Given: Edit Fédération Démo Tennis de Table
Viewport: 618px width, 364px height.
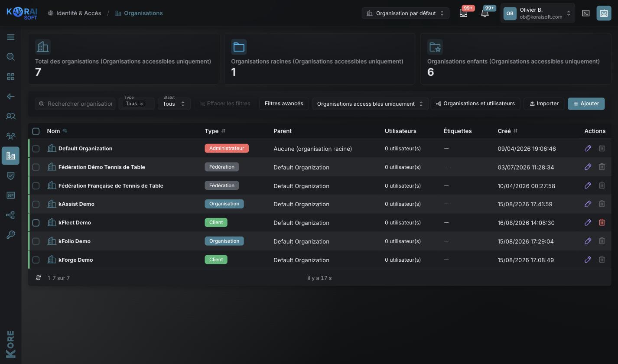Looking at the screenshot, I should coord(588,167).
